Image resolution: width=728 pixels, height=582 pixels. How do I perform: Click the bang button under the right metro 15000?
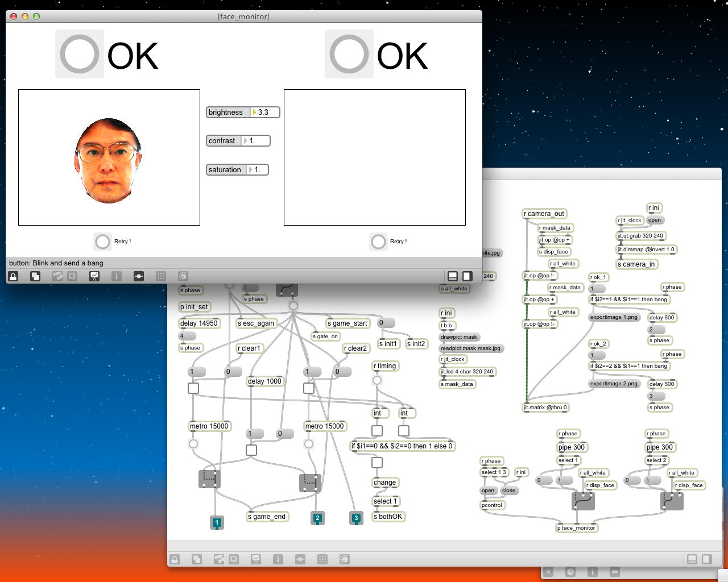click(309, 444)
